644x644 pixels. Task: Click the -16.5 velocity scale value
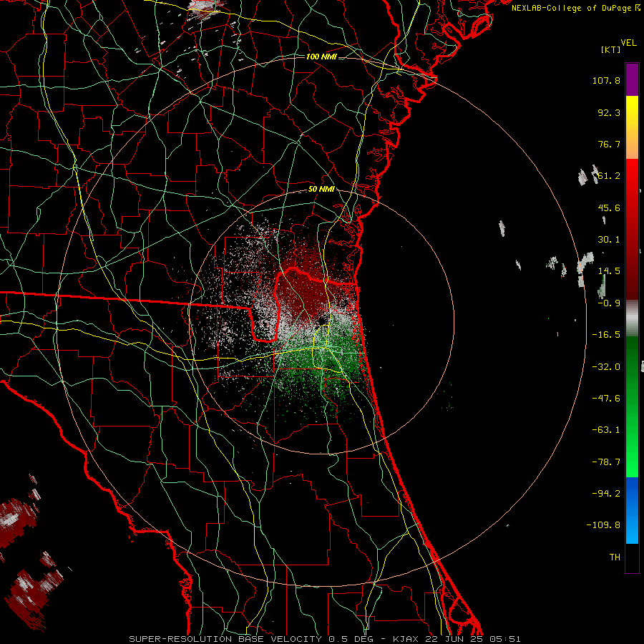pyautogui.click(x=606, y=335)
